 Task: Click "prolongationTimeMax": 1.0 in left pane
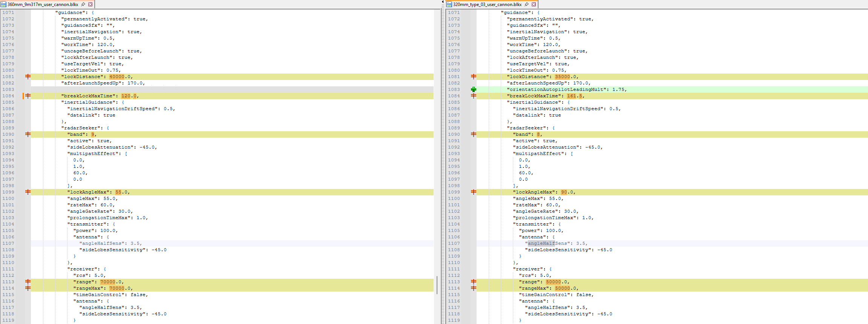pyautogui.click(x=107, y=218)
